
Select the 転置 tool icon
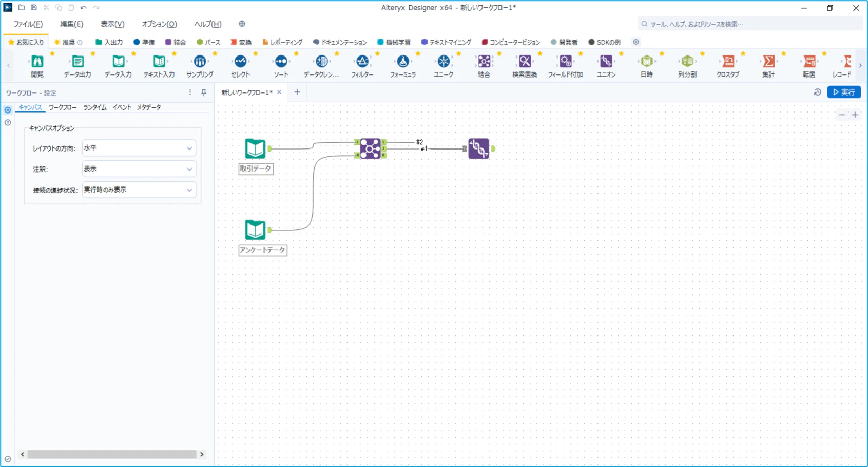point(809,62)
